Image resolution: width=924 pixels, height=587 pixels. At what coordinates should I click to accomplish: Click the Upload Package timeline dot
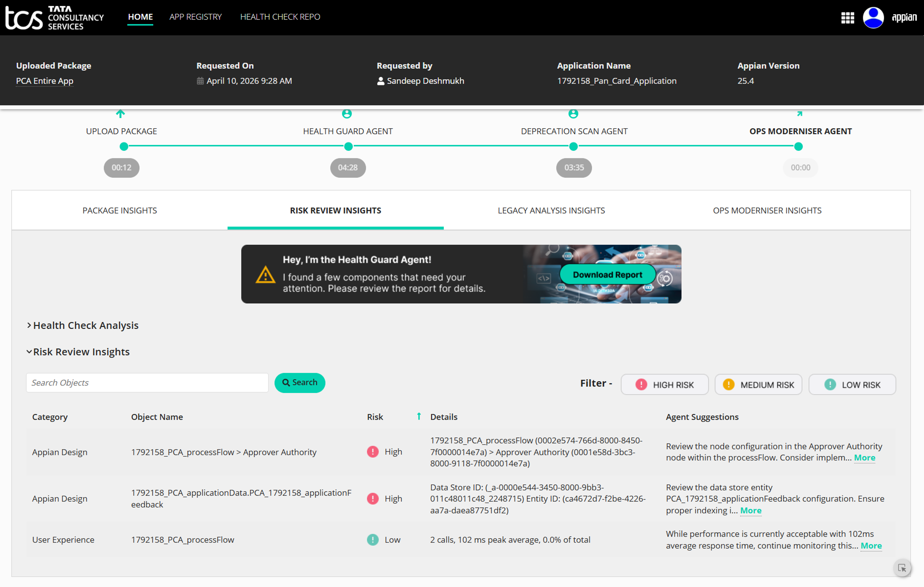[x=123, y=146]
